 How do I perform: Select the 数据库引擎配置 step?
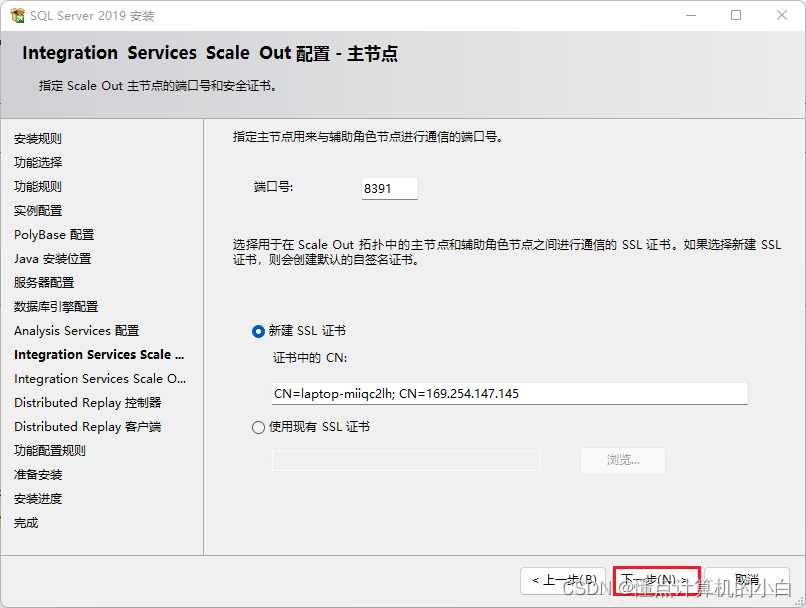tap(56, 307)
